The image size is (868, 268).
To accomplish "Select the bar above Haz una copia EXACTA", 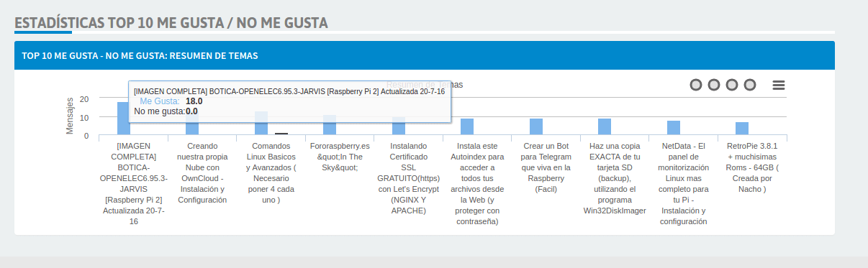I will pos(605,126).
